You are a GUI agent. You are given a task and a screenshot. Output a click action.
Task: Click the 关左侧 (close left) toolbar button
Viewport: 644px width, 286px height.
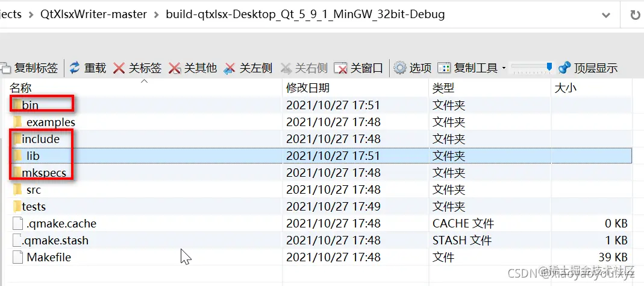(248, 68)
